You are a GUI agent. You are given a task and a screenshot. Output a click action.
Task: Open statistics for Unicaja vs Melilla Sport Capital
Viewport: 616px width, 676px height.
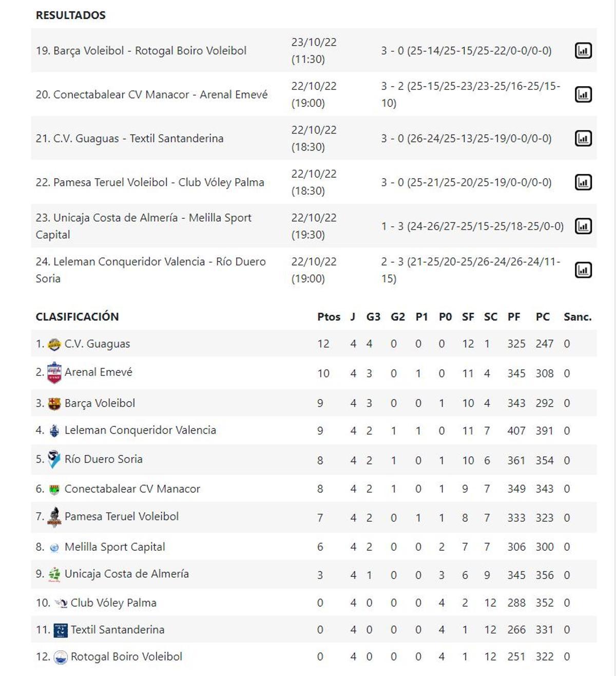584,225
